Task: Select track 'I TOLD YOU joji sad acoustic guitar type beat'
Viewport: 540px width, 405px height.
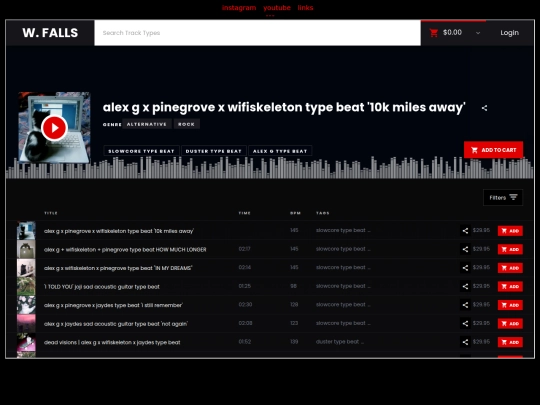Action: [102, 287]
